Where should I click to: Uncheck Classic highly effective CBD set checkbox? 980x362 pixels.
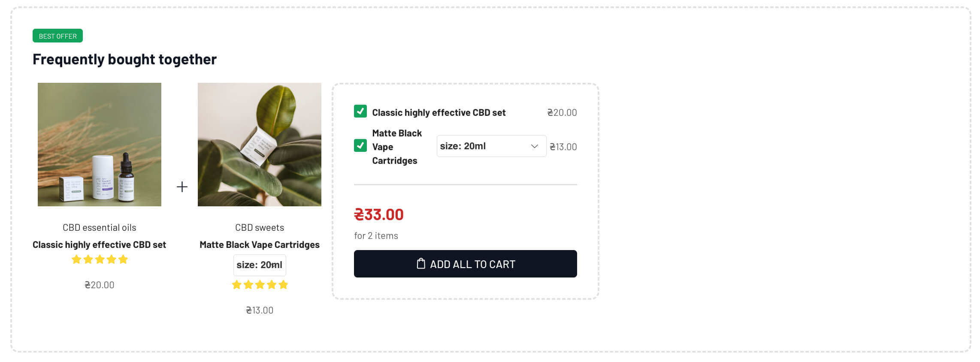click(x=360, y=112)
